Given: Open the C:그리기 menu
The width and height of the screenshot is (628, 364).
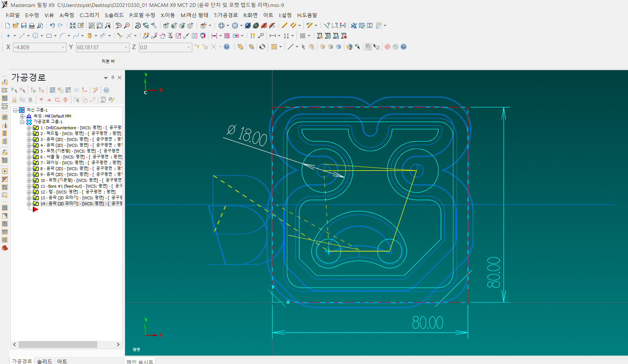Looking at the screenshot, I should click(x=90, y=15).
